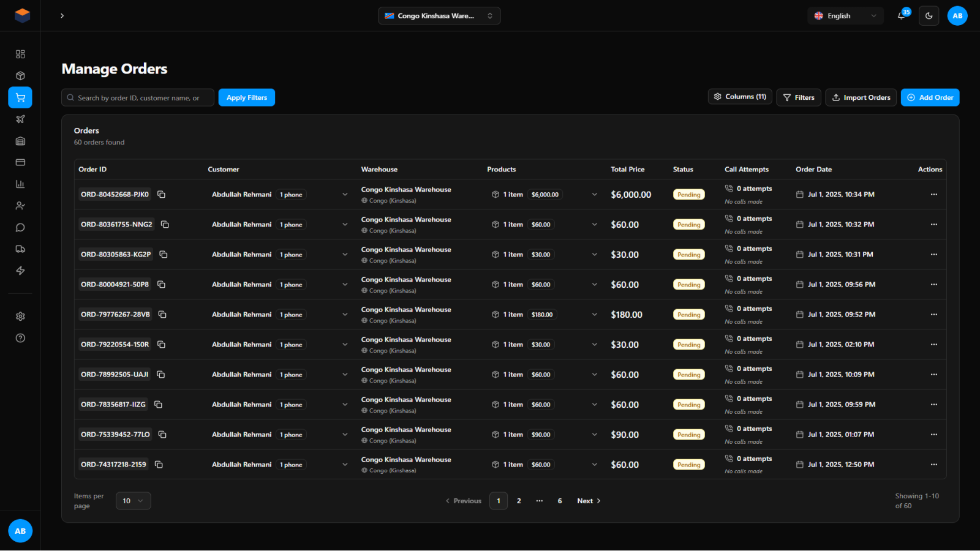Select the delivery truck icon in sidebar
This screenshot has width=980, height=551.
coord(20,249)
